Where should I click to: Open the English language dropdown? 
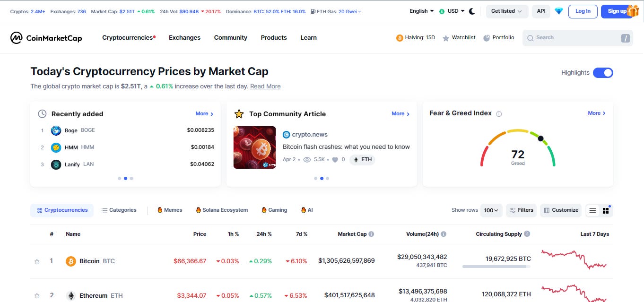pos(422,11)
